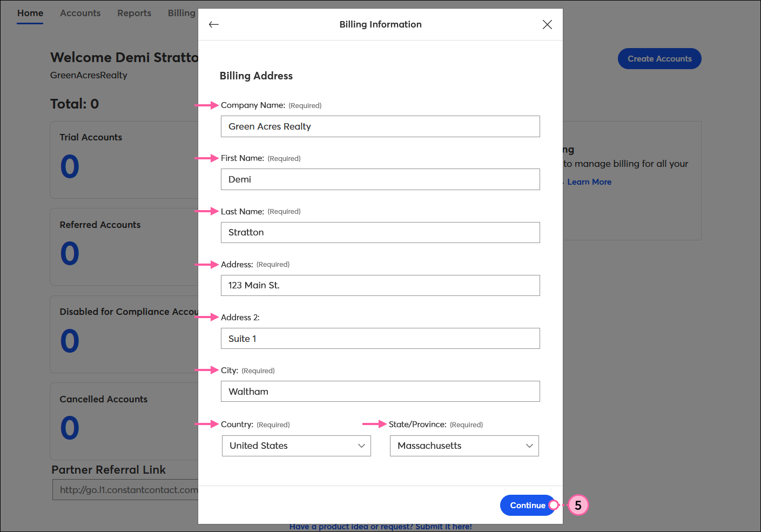Go back using the arrow in Billing Information

tap(214, 24)
